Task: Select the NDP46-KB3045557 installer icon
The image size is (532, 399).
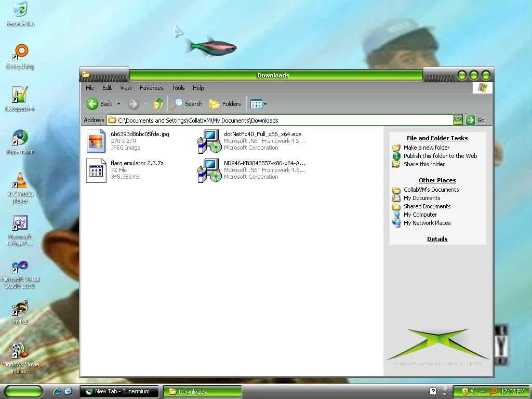Action: 209,170
